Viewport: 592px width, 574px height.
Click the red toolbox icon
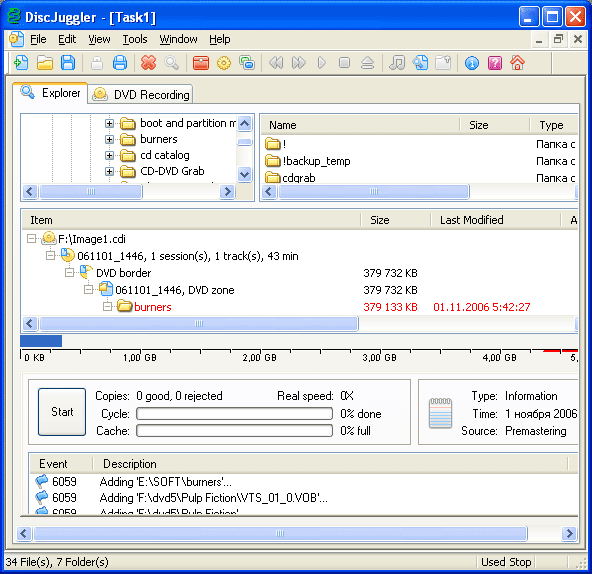tap(200, 63)
